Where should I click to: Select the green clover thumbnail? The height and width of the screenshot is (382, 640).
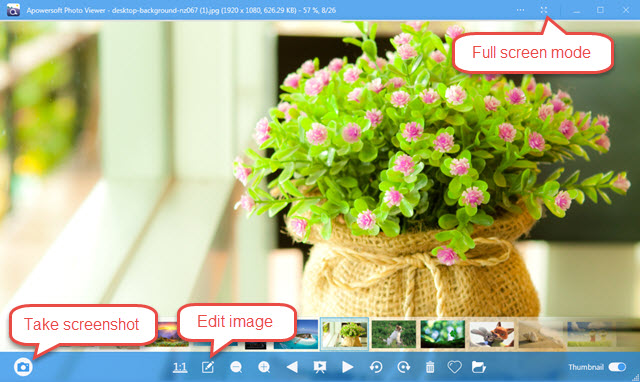click(x=443, y=334)
